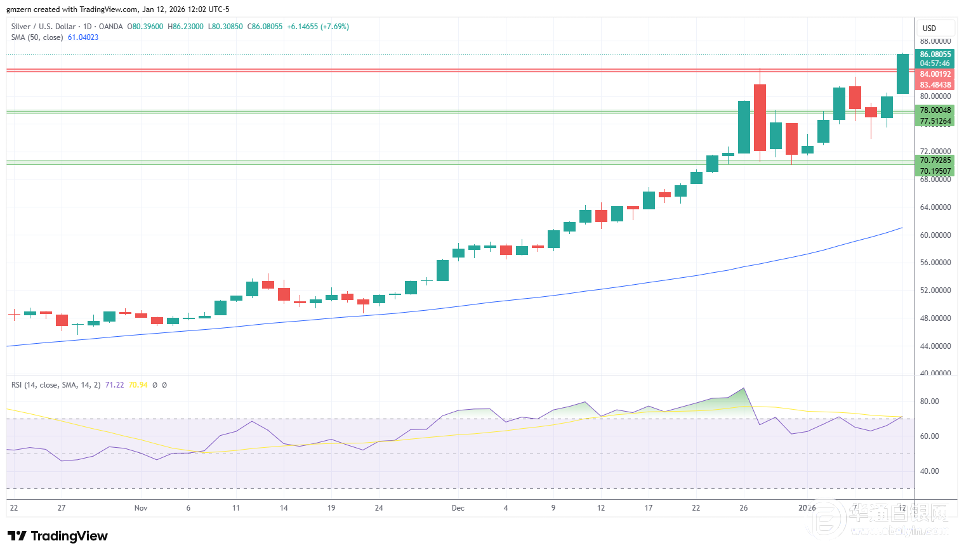Click the latest tall green candlestick
964x556 pixels.
903,74
